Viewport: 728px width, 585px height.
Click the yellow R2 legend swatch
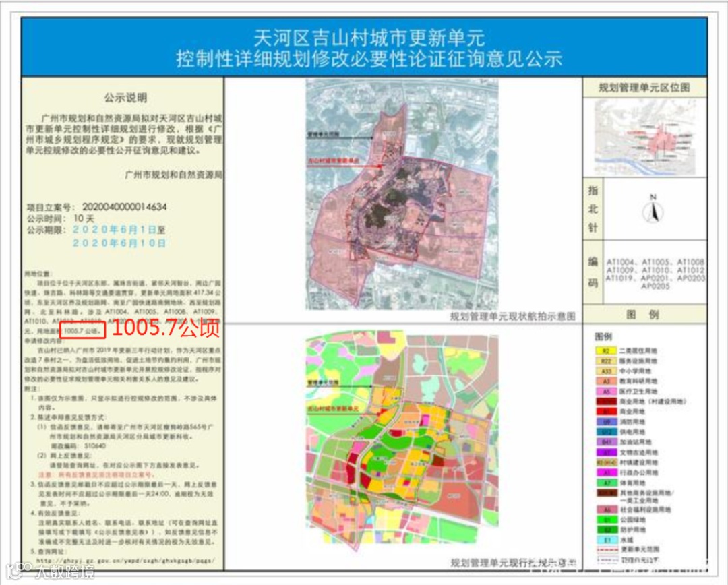click(606, 351)
